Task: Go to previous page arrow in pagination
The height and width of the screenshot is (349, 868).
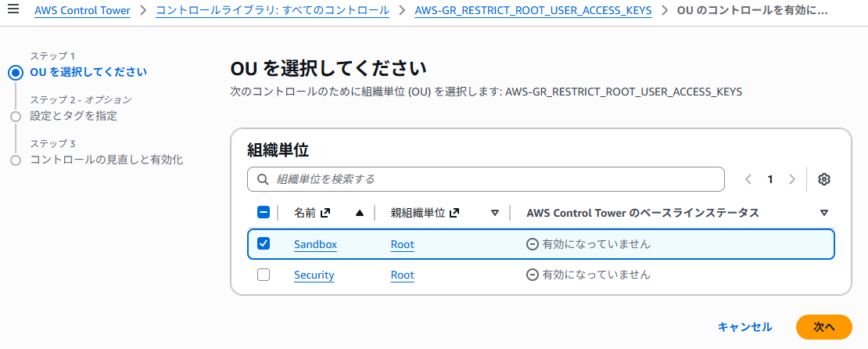Action: (748, 179)
